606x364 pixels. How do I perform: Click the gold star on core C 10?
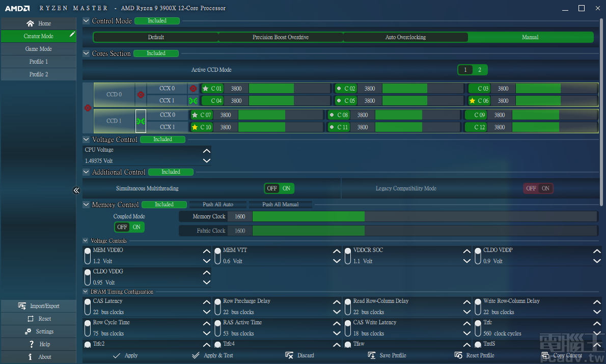click(195, 127)
